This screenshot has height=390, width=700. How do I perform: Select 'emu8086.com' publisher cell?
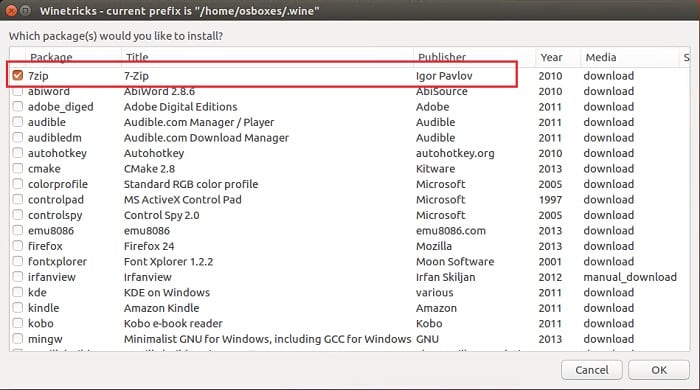pos(450,230)
